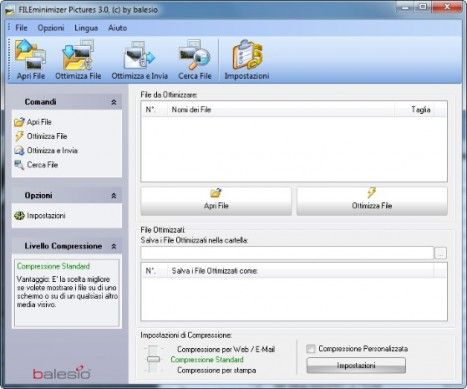This screenshot has height=389, width=467.
Task: Click the Nomi dei File column header
Action: [x=281, y=110]
